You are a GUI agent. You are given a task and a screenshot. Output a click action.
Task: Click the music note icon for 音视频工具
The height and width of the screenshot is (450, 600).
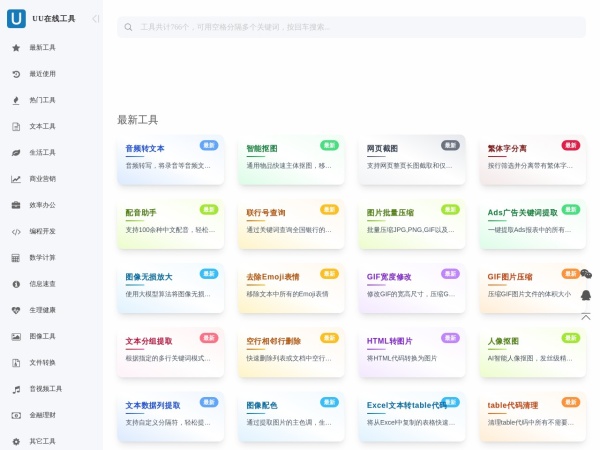tap(16, 389)
